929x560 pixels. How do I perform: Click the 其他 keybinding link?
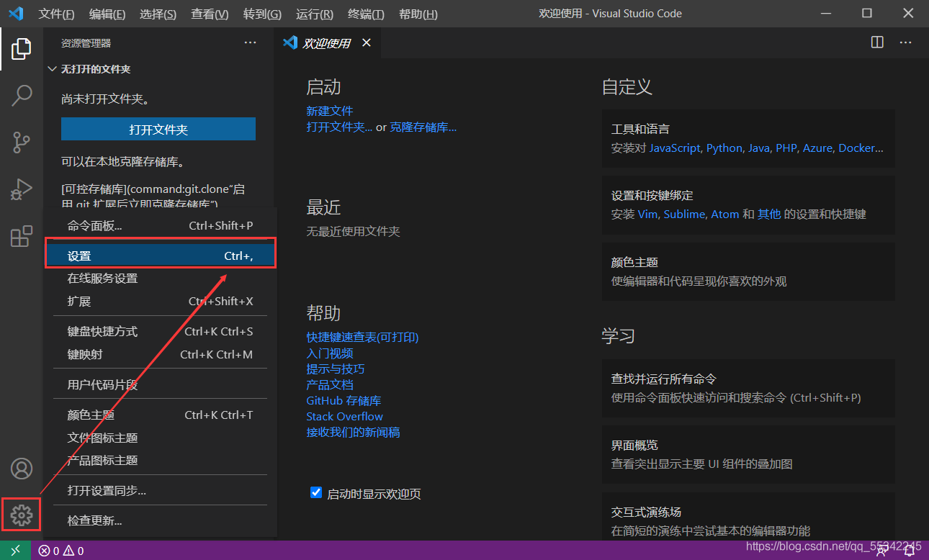[769, 214]
